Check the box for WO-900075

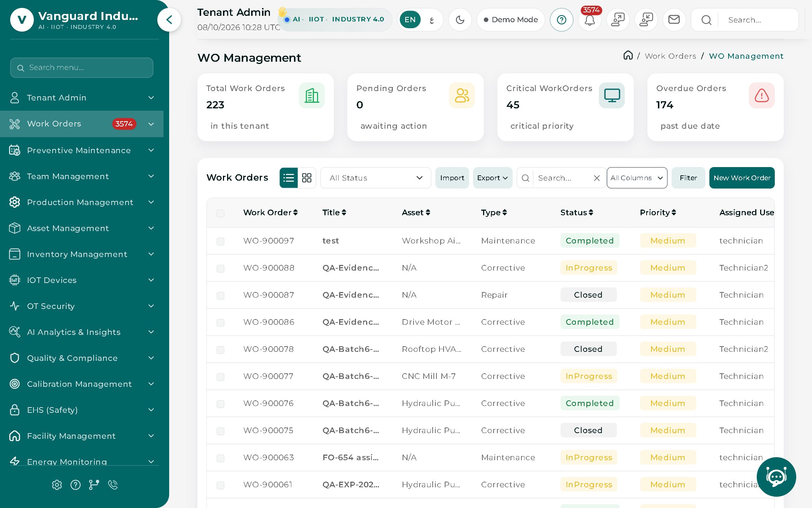coord(220,431)
